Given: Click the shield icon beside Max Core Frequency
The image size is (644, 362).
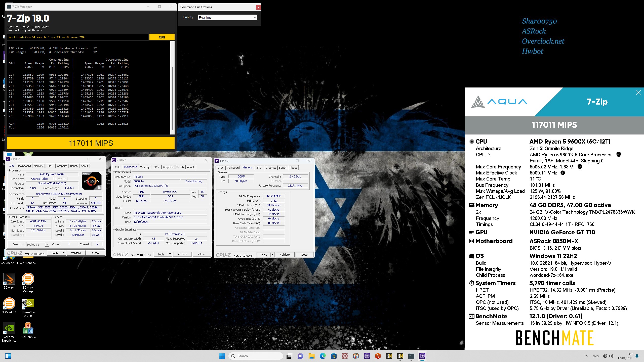Looking at the screenshot, I should pos(580,166).
